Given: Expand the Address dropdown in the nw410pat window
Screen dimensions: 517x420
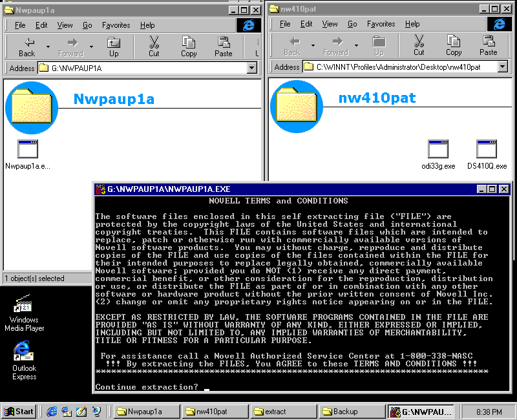Looking at the screenshot, I should click(x=502, y=67).
